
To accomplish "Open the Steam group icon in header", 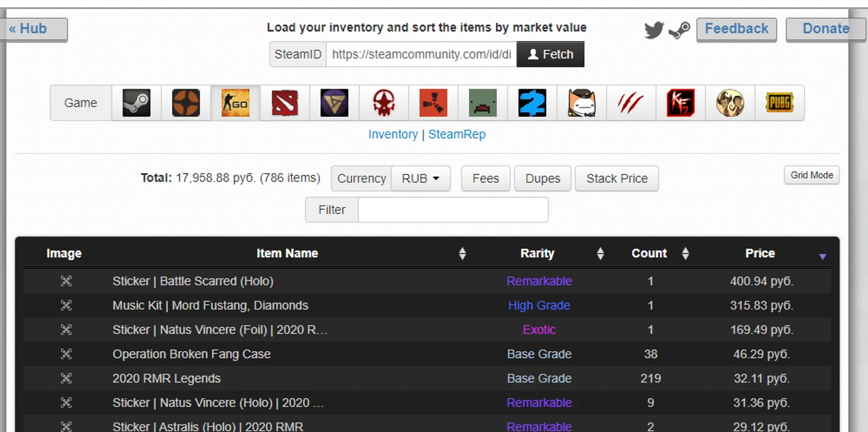I will (679, 30).
